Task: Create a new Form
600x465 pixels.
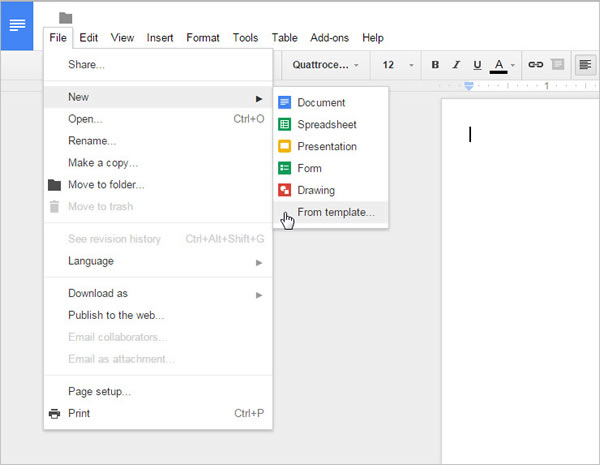Action: pos(331,168)
